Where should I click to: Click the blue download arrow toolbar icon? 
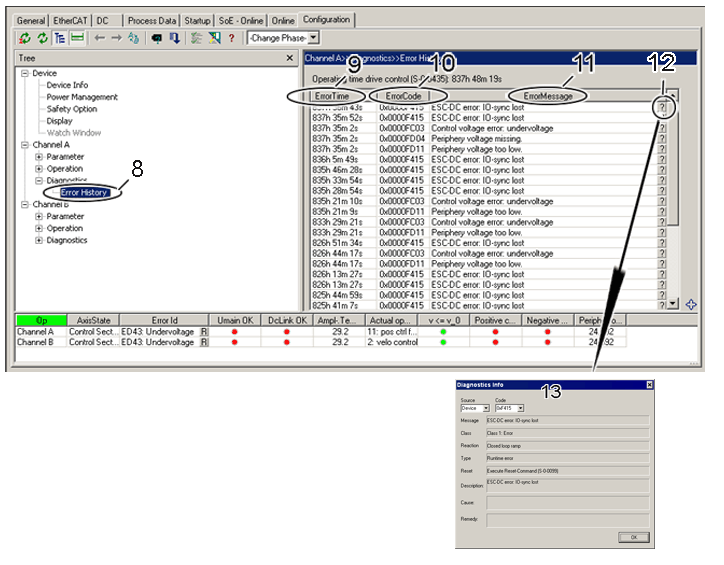tap(176, 38)
